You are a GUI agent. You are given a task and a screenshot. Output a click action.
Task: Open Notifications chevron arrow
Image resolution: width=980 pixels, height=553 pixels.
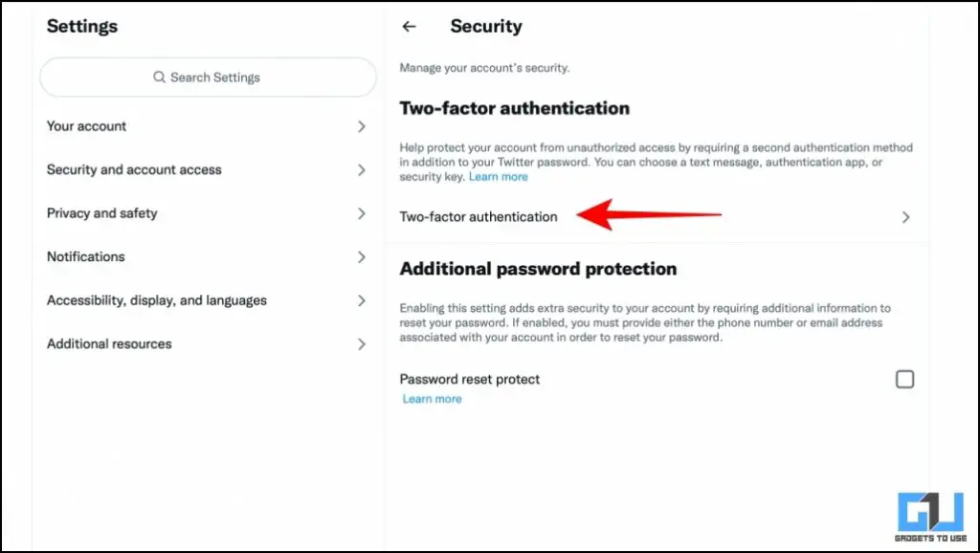tap(361, 256)
